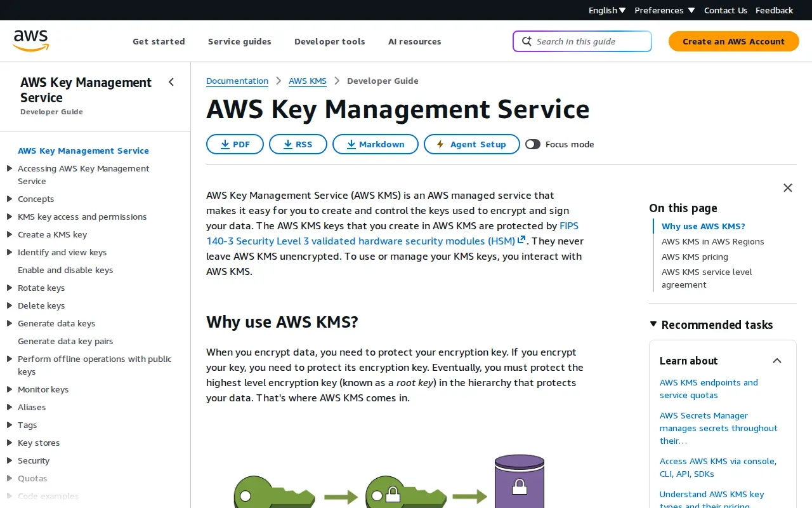Screen dimensions: 812x508
Task: Expand the Create a KMS key item
Action: click(10, 234)
